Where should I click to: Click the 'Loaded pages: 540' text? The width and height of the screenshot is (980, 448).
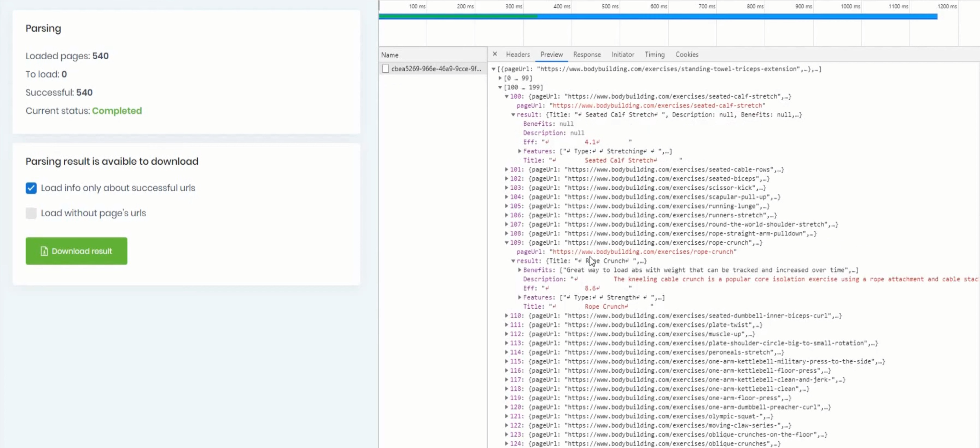point(67,56)
